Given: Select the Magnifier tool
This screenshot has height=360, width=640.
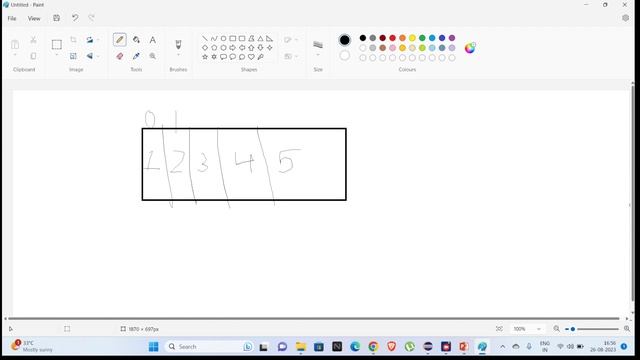Looking at the screenshot, I should click(153, 56).
